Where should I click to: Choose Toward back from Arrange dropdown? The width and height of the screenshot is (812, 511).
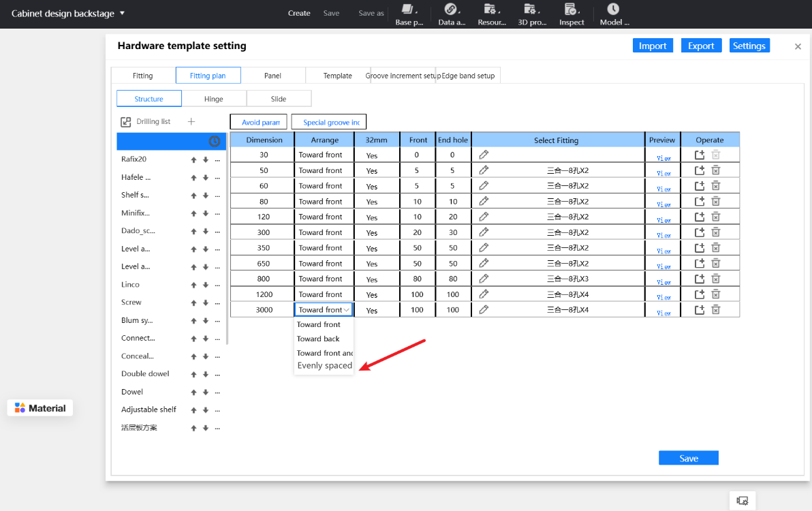pyautogui.click(x=318, y=339)
